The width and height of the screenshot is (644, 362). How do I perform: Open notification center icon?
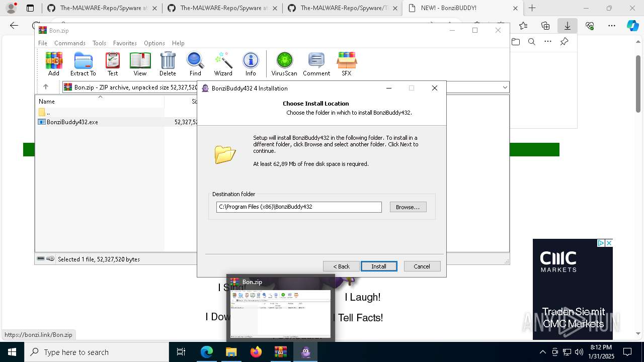pyautogui.click(x=627, y=352)
